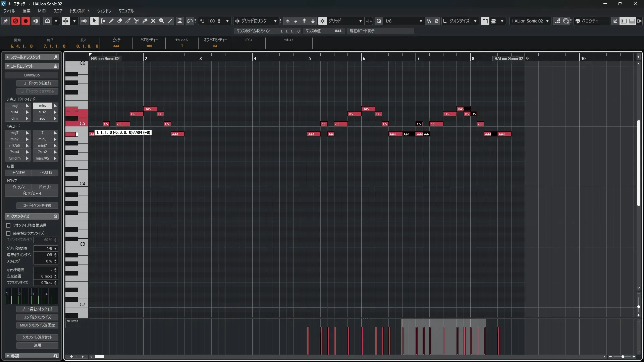
Task: Select the Mute X tool
Action: [x=153, y=21]
